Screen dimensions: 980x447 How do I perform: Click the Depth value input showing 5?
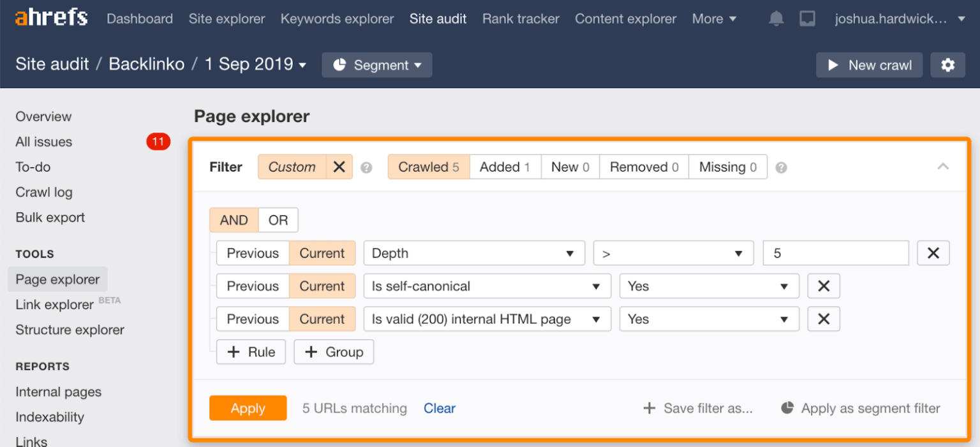pyautogui.click(x=836, y=253)
